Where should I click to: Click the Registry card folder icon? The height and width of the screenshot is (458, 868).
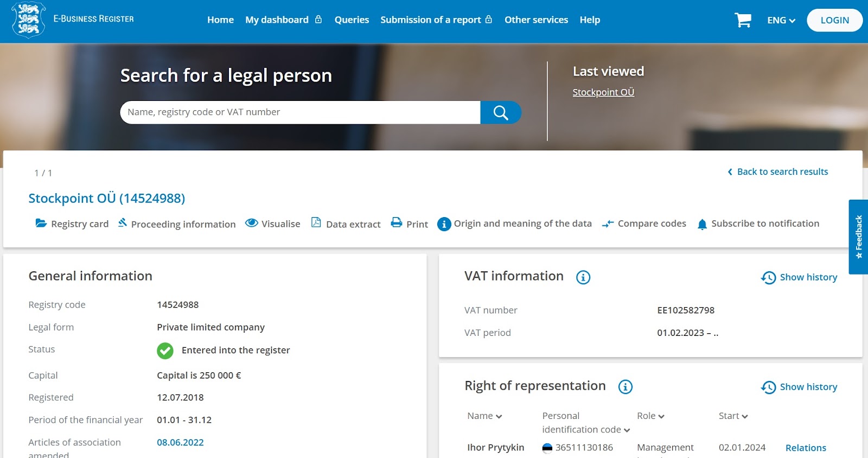tap(41, 223)
